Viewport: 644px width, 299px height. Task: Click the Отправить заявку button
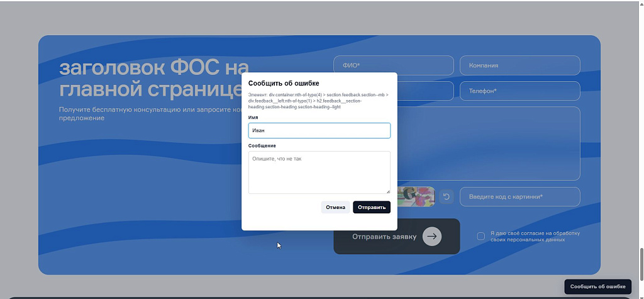(397, 237)
